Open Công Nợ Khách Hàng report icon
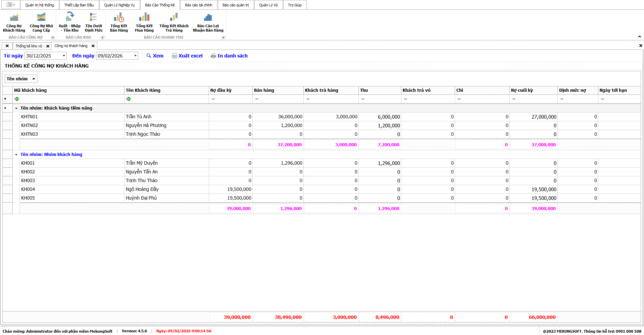This screenshot has height=335, width=644. click(14, 22)
